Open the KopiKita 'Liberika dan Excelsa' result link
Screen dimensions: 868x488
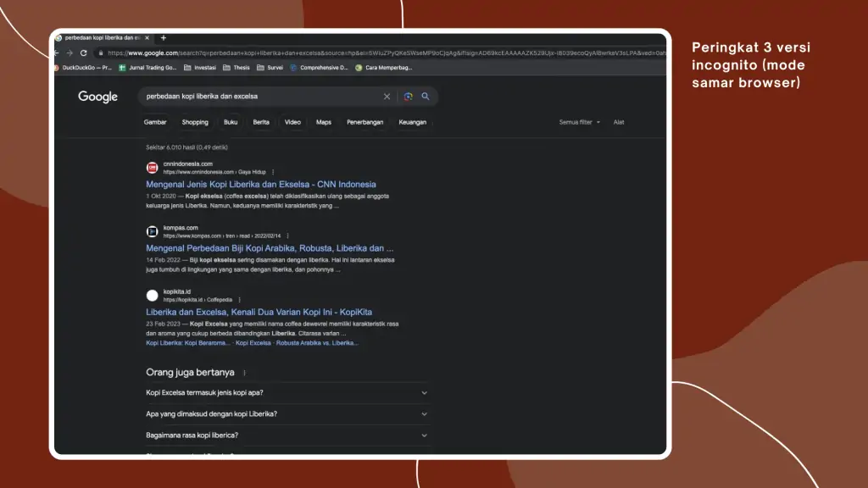coord(259,312)
